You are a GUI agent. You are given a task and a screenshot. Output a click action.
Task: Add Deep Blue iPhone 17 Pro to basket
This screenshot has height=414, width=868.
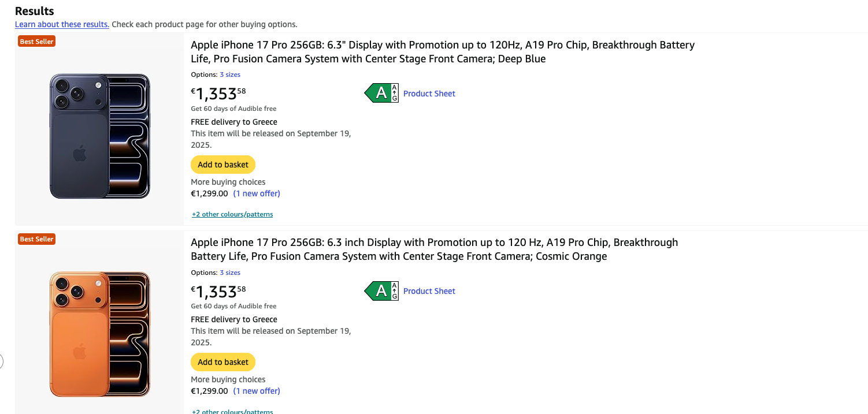pyautogui.click(x=223, y=165)
